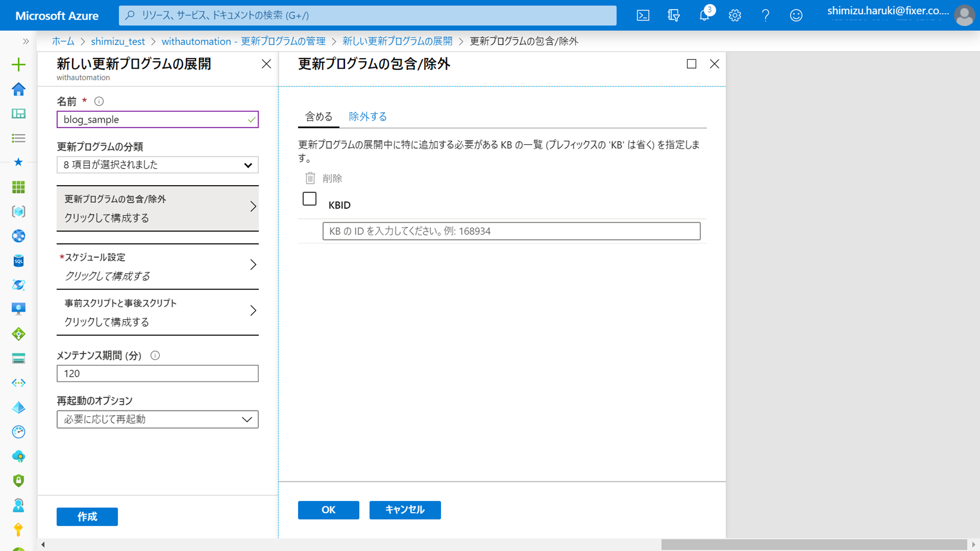Open schedule settings configuration row
980x551 pixels.
[157, 266]
